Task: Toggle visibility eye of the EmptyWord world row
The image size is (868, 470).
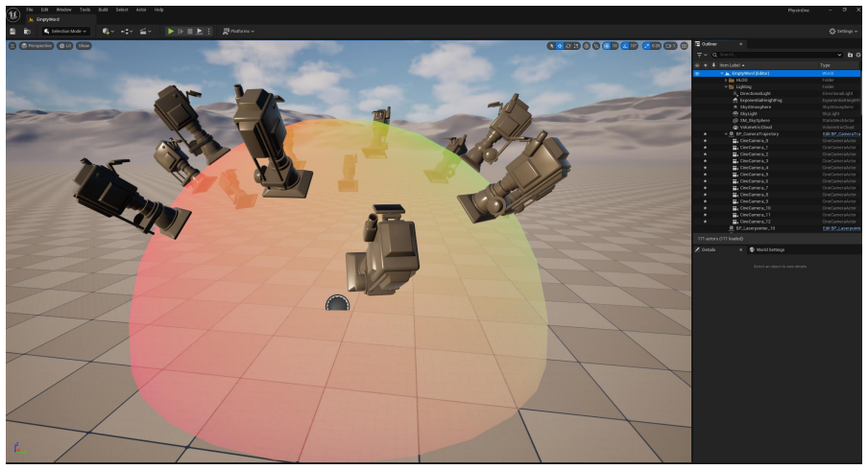Action: (x=697, y=73)
